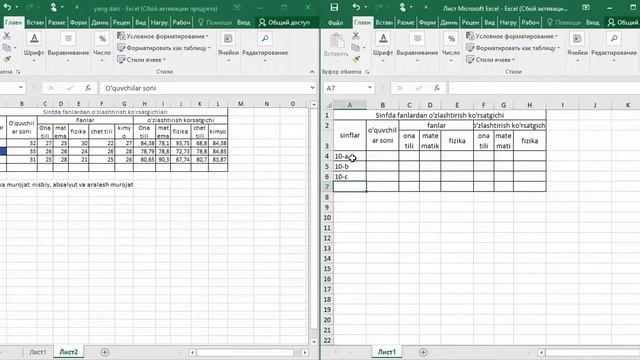The width and height of the screenshot is (640, 360).
Task: Click the Вставить paste button in right window
Action: [336, 45]
